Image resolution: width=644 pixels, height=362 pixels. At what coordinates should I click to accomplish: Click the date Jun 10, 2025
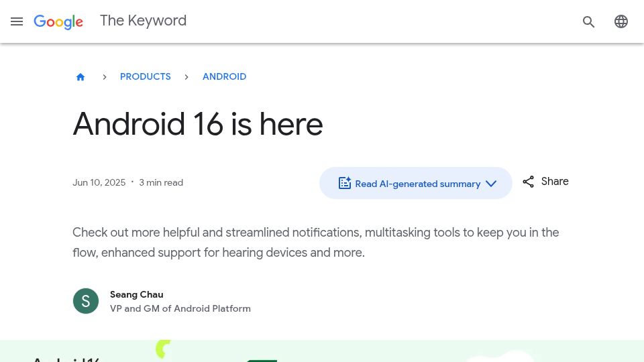[99, 182]
